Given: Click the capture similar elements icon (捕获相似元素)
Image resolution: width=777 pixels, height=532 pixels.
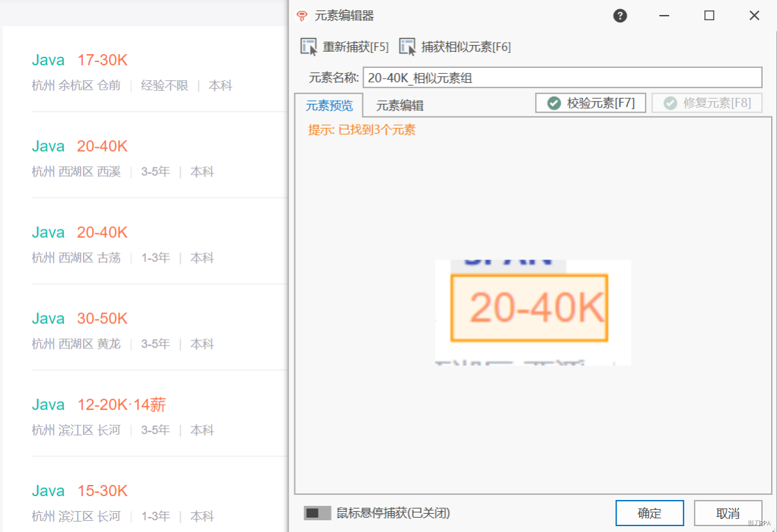Looking at the screenshot, I should (x=407, y=46).
